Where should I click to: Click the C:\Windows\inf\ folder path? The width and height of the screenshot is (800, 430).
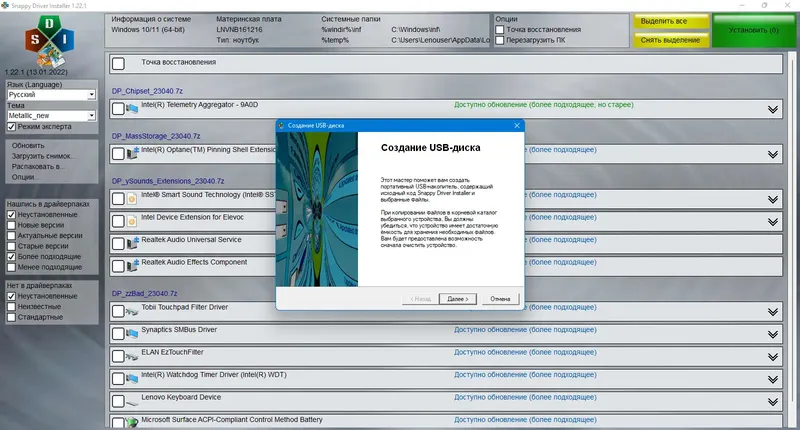(x=416, y=30)
